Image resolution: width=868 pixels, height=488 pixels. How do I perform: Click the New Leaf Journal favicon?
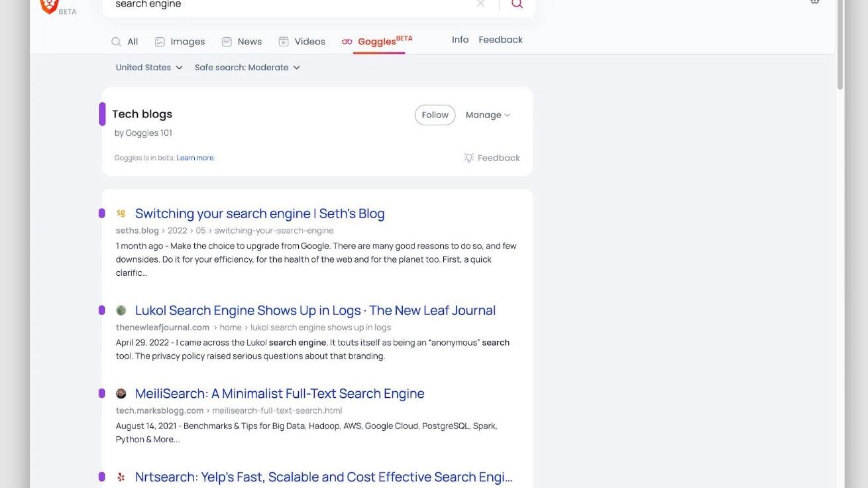click(121, 310)
